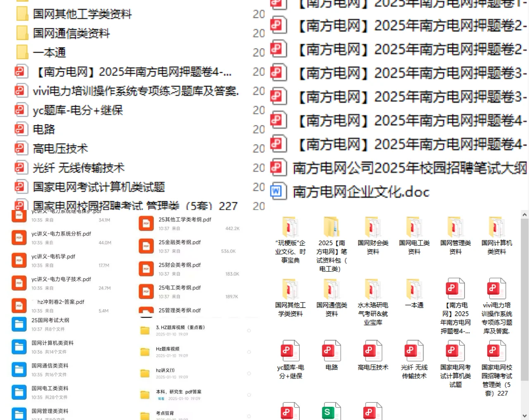This screenshot has height=420, width=529.
Task: Click the orange PDF icon for 25金融类考纲.pdf
Action: click(146, 246)
